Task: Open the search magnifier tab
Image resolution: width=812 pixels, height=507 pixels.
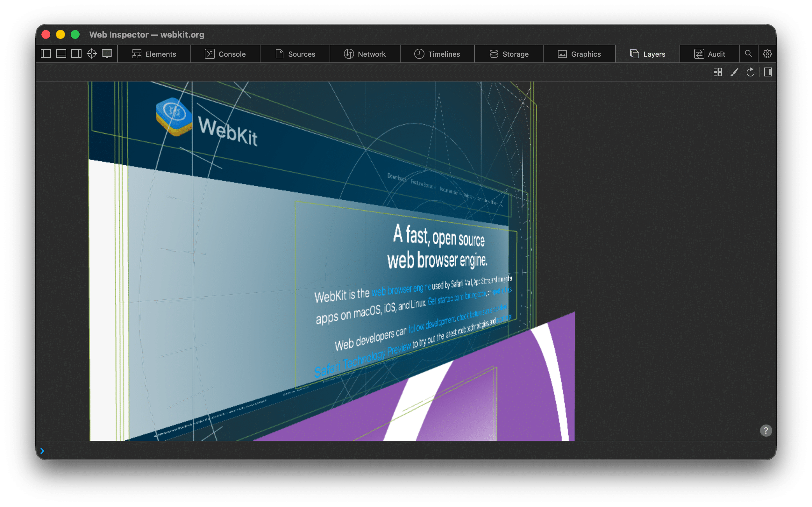Action: pyautogui.click(x=748, y=54)
